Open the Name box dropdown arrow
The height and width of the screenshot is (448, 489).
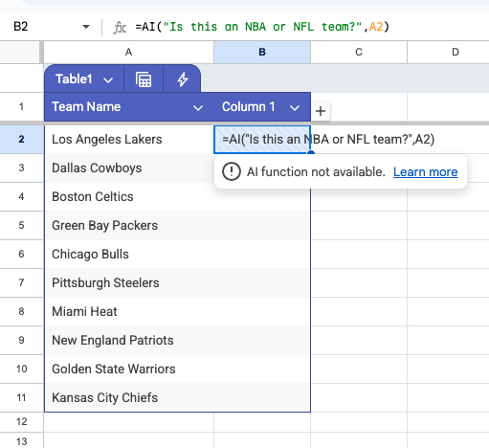point(86,27)
